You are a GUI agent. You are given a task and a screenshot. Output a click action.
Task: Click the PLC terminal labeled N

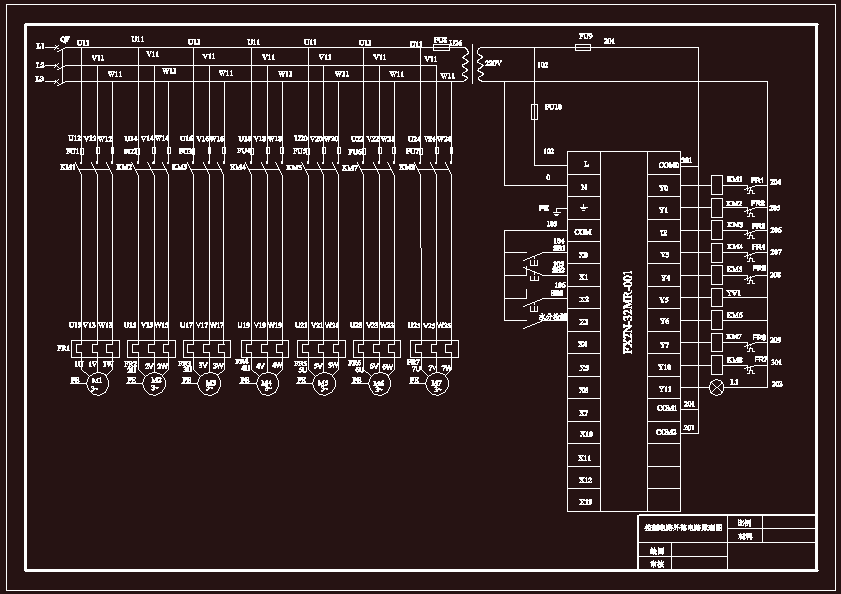[584, 187]
